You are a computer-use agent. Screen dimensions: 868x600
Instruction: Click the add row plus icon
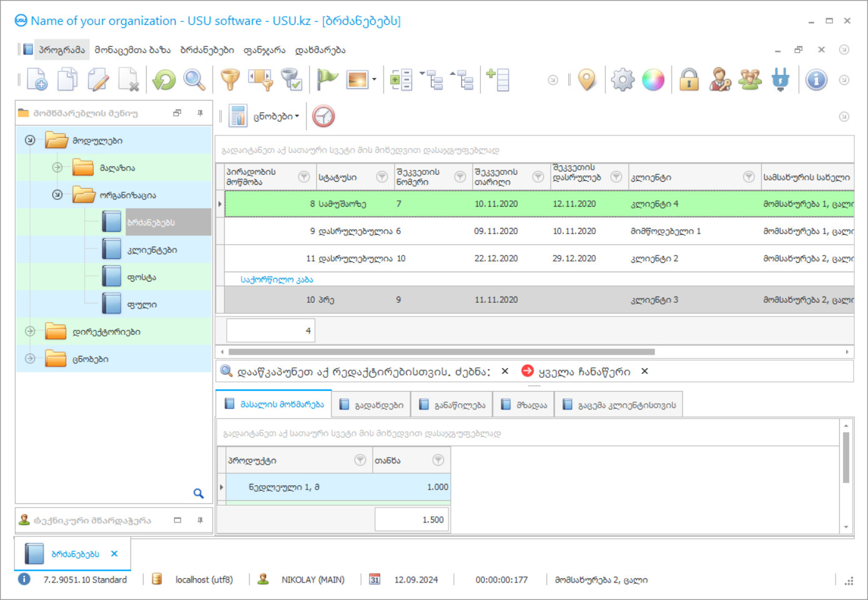tap(498, 80)
